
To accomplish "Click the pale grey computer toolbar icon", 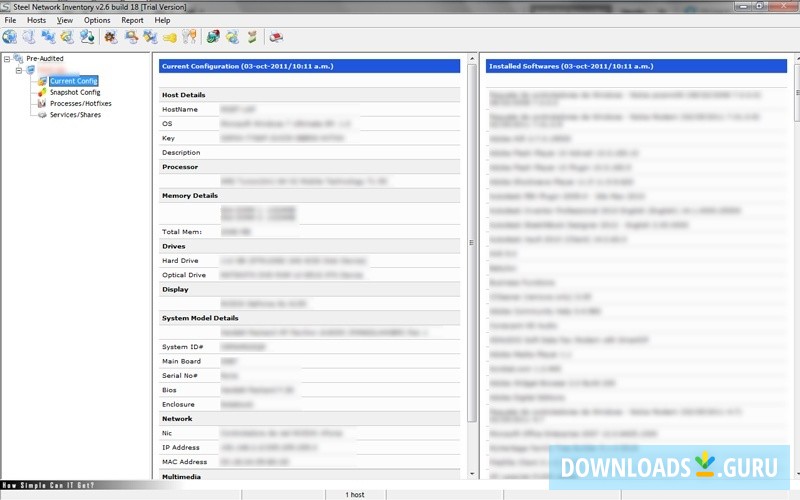I will (29, 37).
